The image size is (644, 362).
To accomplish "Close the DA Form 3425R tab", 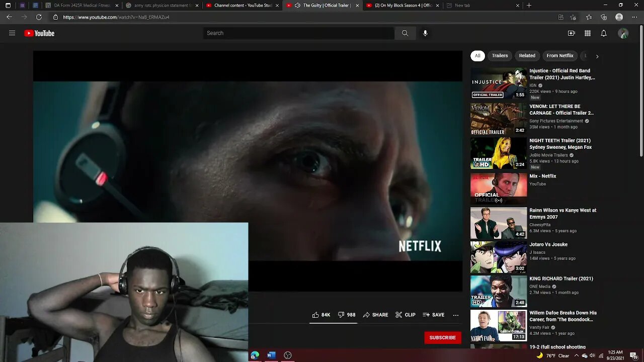I will (x=117, y=5).
